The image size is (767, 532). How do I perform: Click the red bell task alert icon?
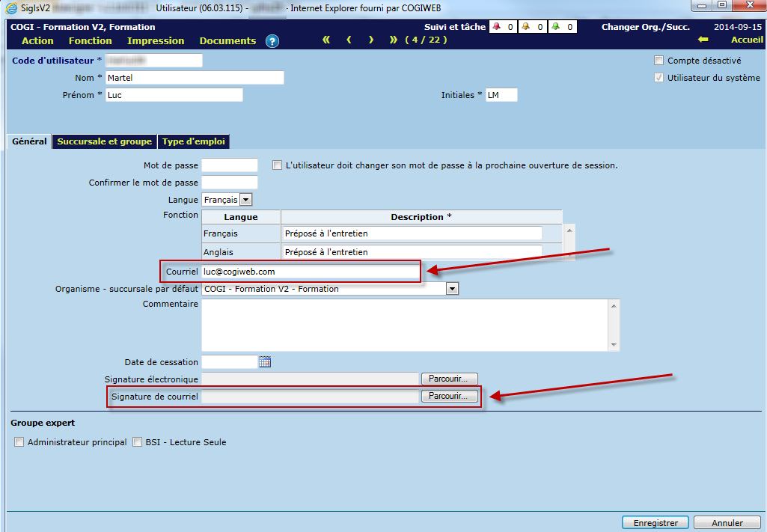495,27
